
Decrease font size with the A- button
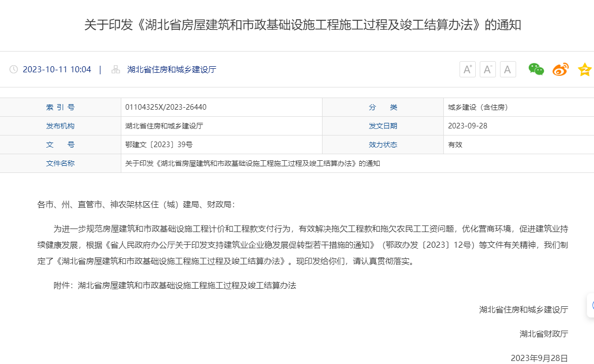pyautogui.click(x=487, y=69)
